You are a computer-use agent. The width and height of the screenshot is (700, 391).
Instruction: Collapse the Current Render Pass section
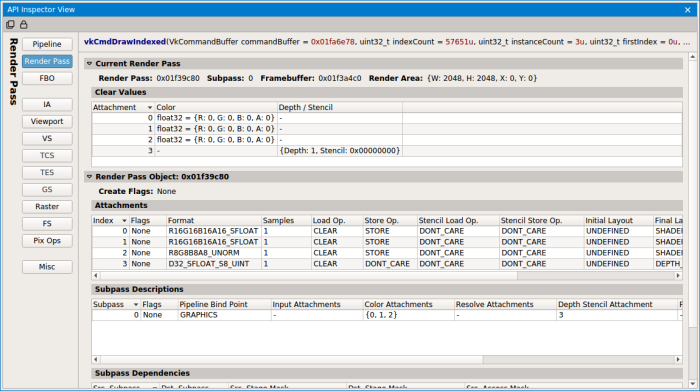click(x=89, y=64)
